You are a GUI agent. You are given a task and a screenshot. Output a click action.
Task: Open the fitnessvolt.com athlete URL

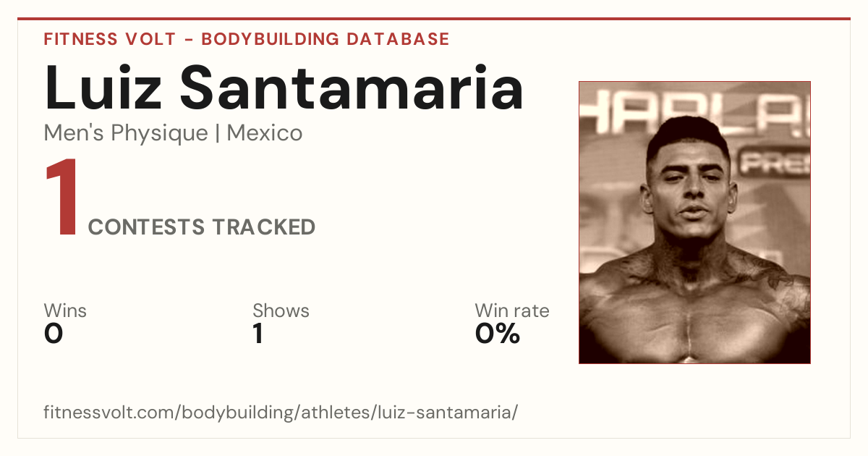pyautogui.click(x=281, y=413)
